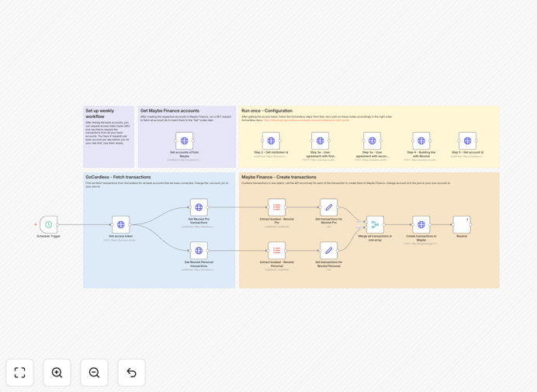Viewport: 537px width, 392px height.
Task: Open Step 4 - Building link with Revolut node
Action: [421, 140]
